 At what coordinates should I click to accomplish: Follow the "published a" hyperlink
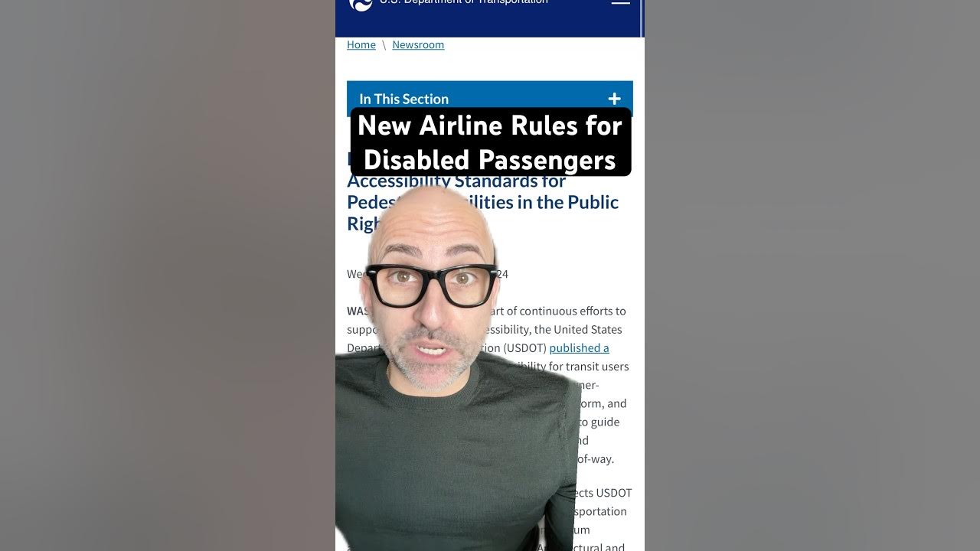coord(579,347)
